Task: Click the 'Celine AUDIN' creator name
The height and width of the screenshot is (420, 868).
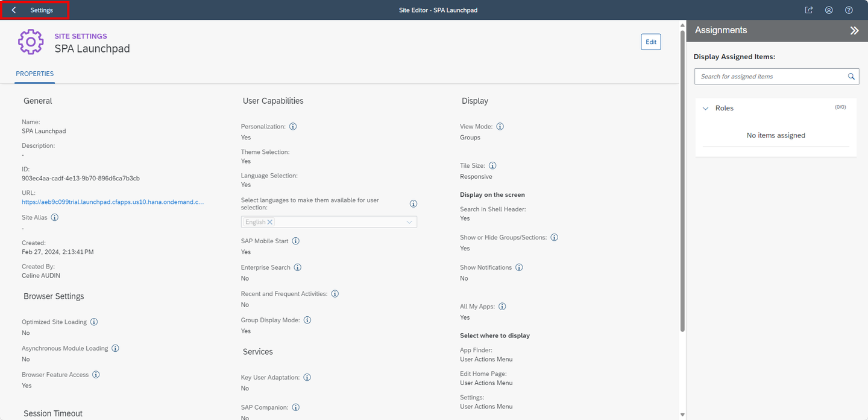Action: click(x=41, y=275)
